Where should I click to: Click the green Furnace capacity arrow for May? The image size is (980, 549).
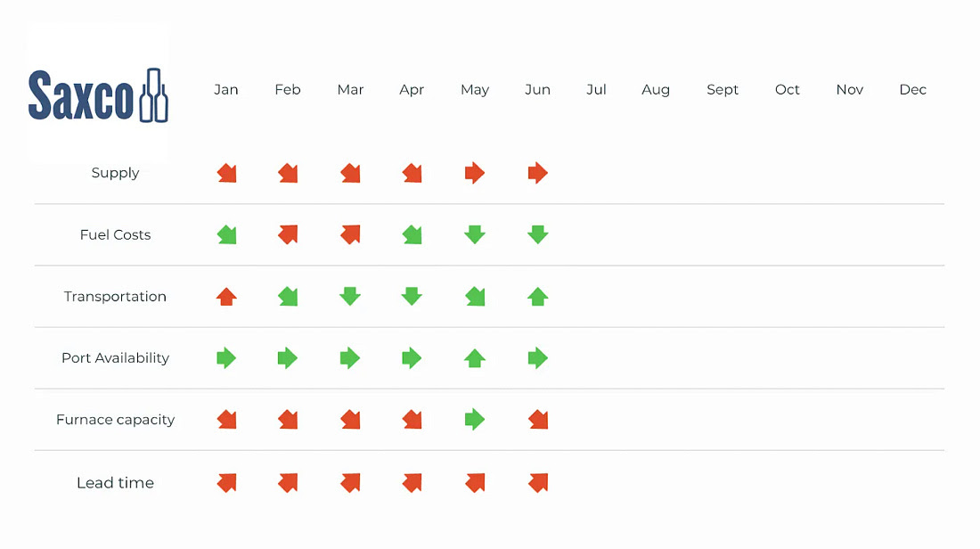[475, 419]
